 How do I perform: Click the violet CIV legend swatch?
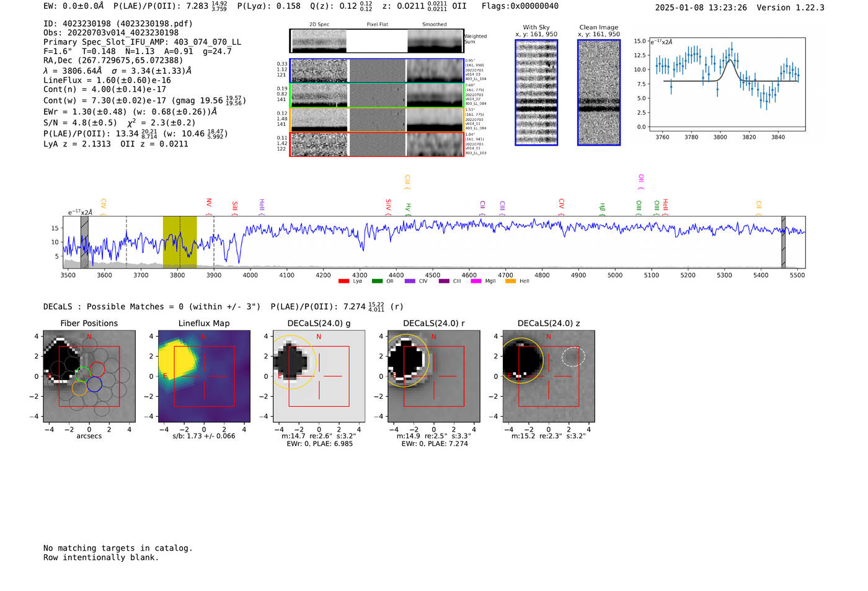tap(410, 282)
